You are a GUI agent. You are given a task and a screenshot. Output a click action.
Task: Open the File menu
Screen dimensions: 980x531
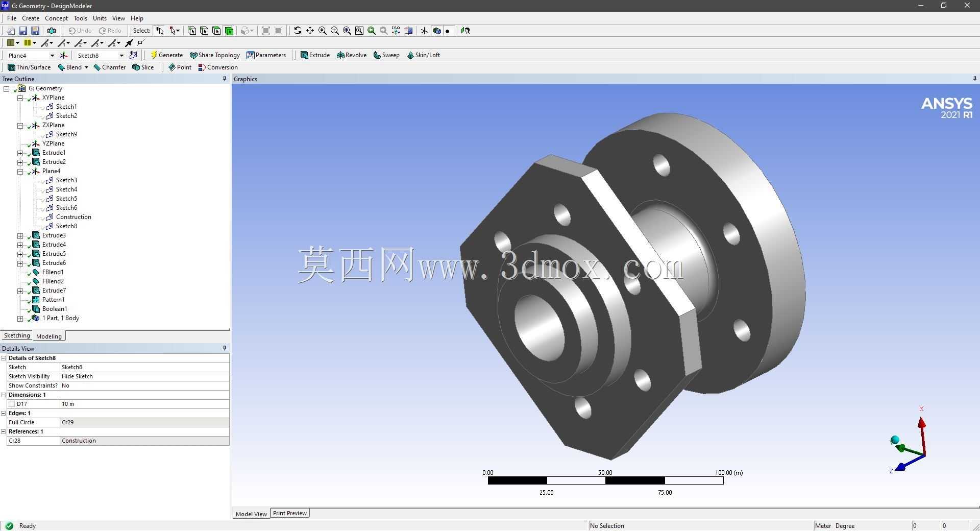[x=12, y=18]
